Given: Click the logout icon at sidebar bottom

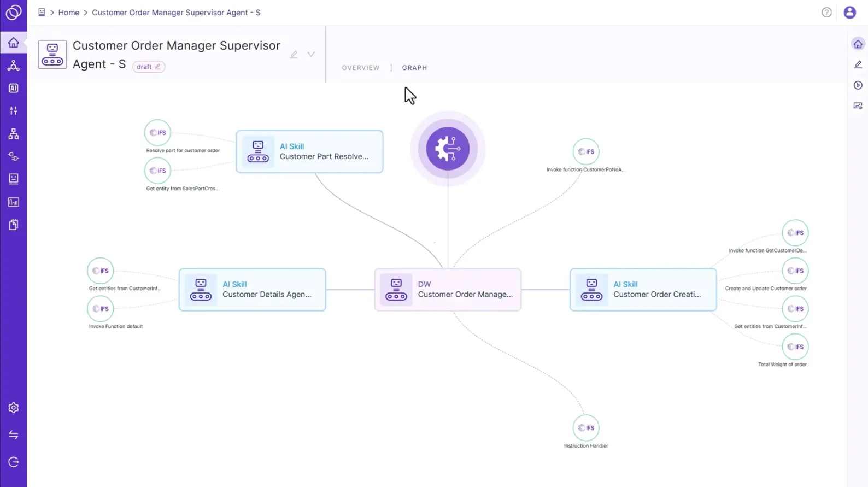Looking at the screenshot, I should pos(14,462).
